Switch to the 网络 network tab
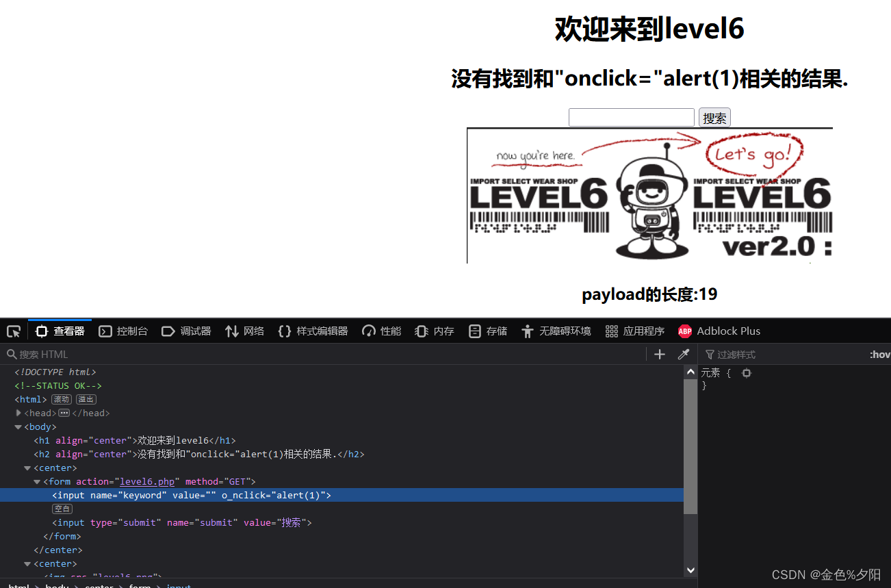 (x=244, y=331)
